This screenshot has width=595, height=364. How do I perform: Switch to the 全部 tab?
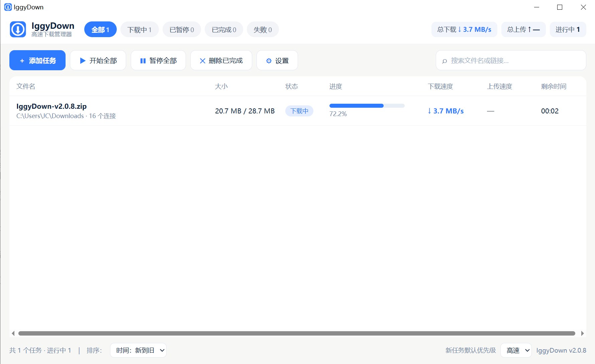[100, 29]
